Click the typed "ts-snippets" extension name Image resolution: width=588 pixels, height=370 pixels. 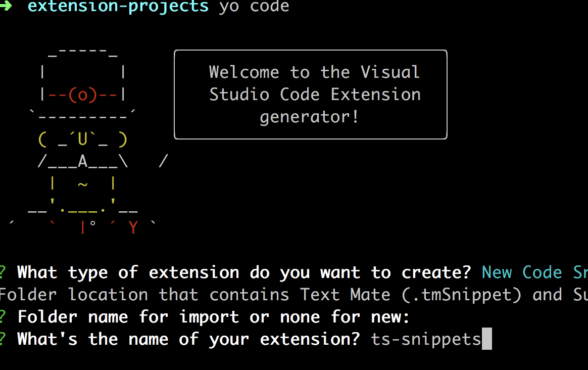[x=426, y=339]
